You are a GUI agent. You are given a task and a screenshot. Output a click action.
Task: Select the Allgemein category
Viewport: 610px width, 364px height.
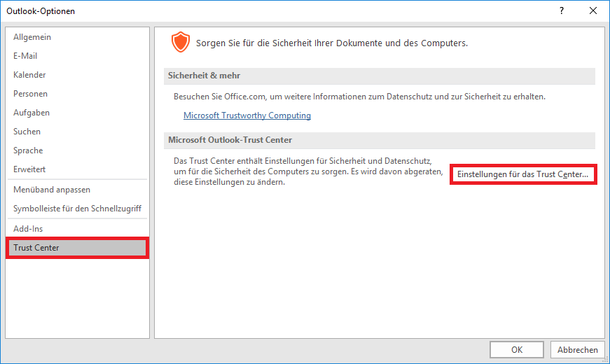[32, 37]
